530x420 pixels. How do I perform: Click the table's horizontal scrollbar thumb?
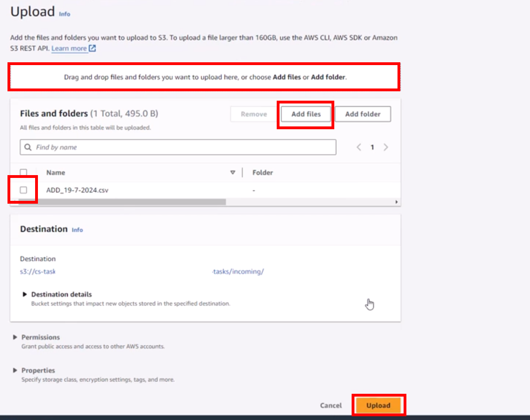point(122,202)
